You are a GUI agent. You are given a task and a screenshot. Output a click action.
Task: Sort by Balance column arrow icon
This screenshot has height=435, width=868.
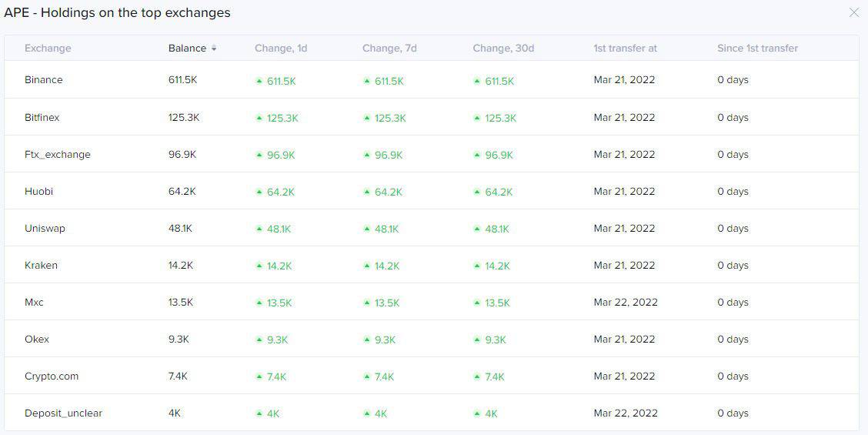214,49
